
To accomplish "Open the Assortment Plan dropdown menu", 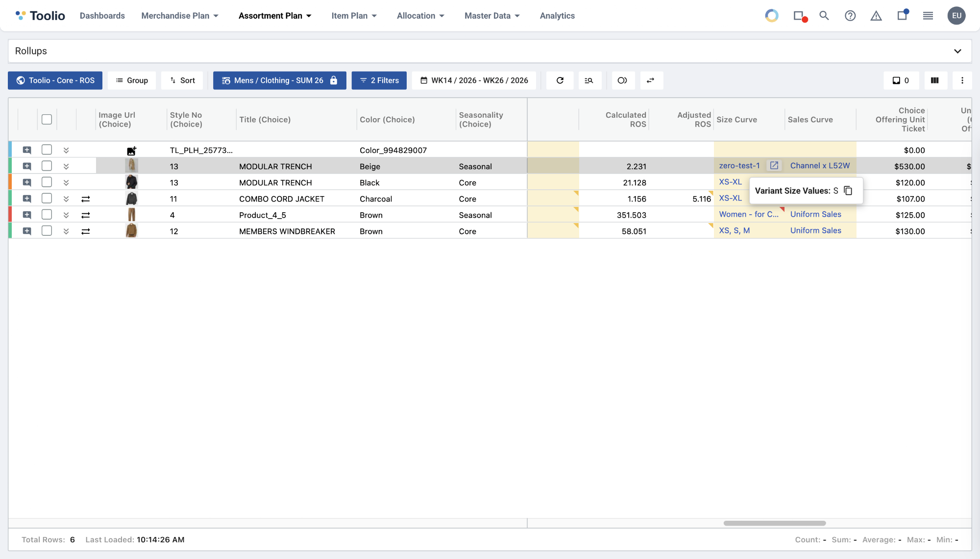I will [x=275, y=16].
